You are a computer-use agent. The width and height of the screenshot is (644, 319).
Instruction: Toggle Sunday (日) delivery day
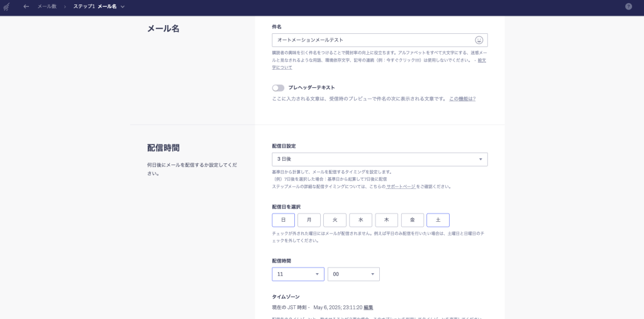point(283,220)
